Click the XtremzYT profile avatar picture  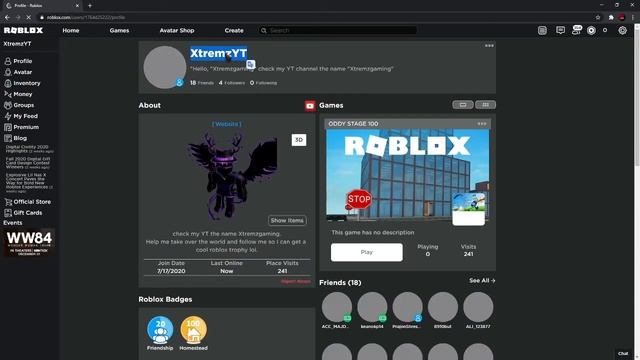pos(164,67)
